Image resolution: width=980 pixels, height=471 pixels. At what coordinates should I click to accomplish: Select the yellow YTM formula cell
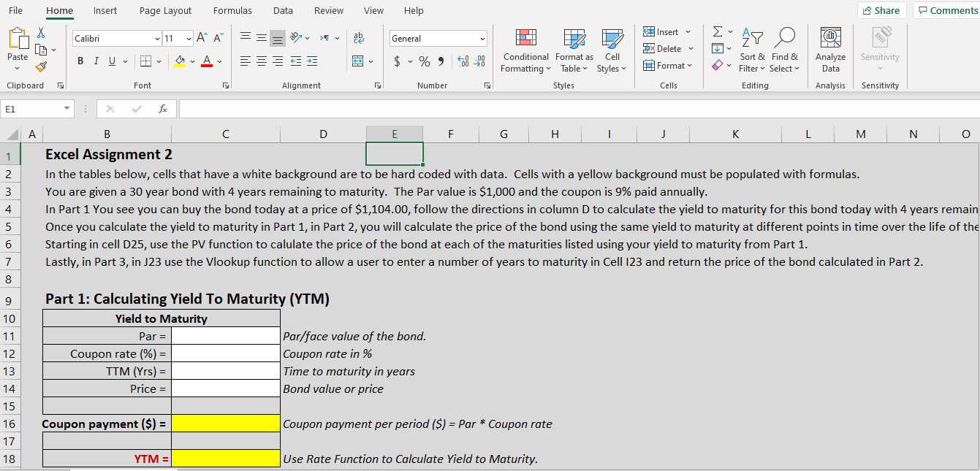[x=226, y=459]
